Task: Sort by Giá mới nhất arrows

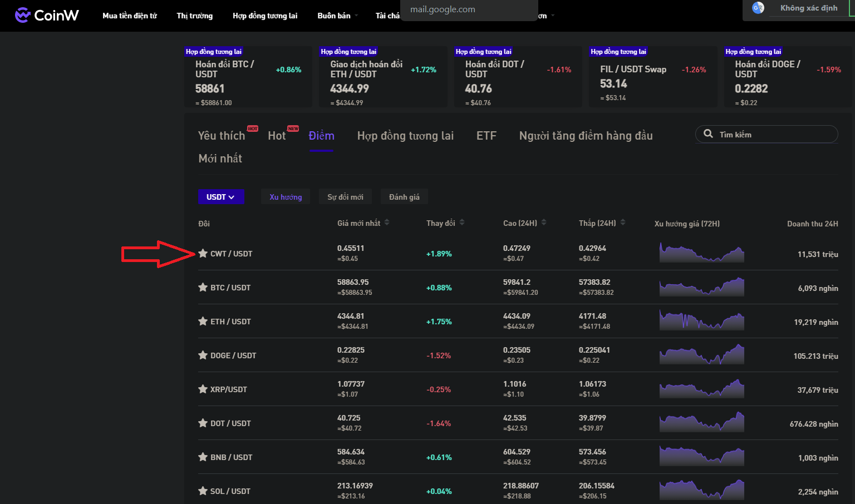Action: point(387,223)
